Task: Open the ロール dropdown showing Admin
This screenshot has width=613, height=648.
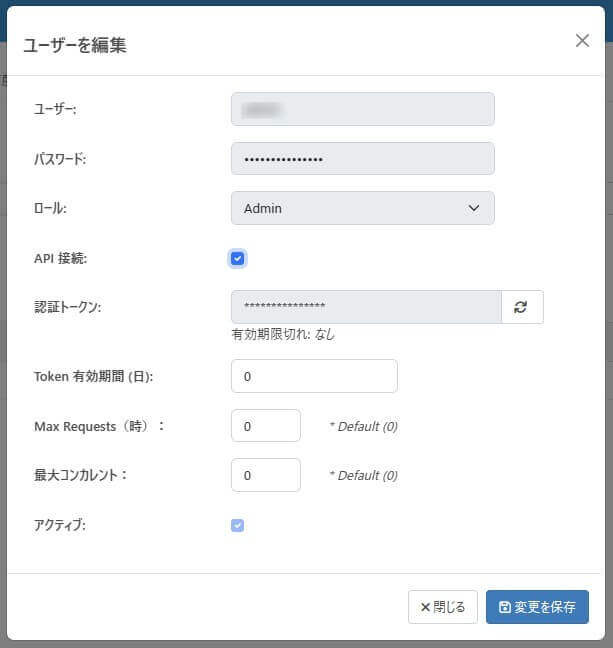Action: [362, 208]
